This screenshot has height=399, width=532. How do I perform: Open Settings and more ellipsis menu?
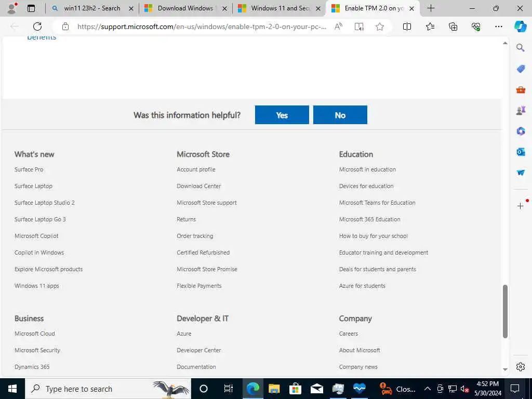(x=498, y=26)
